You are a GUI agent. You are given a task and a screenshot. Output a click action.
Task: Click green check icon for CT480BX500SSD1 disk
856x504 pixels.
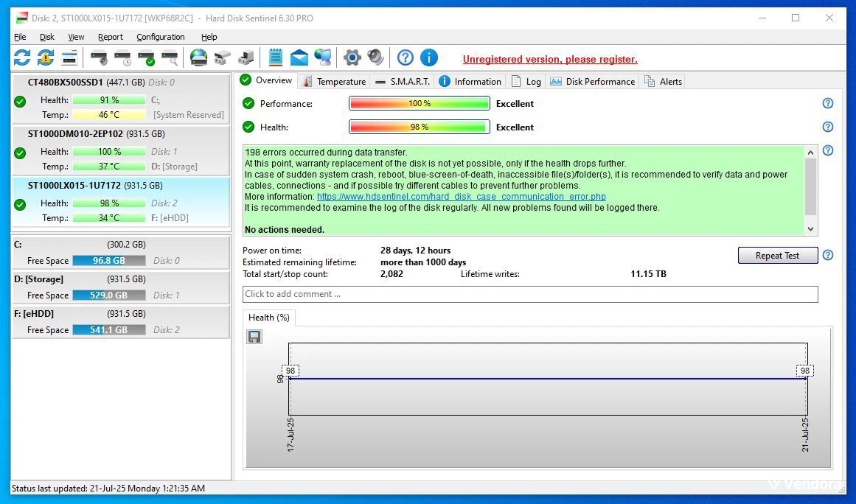pyautogui.click(x=20, y=102)
